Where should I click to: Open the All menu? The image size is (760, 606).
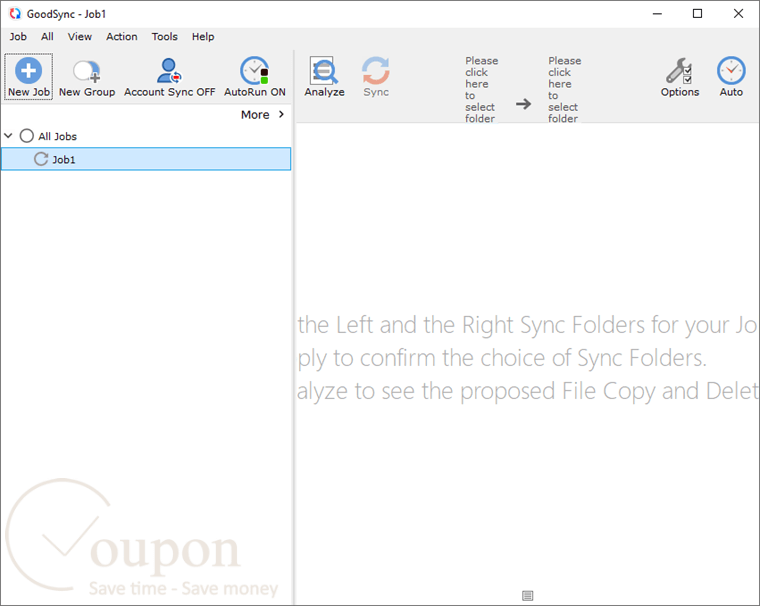[47, 36]
